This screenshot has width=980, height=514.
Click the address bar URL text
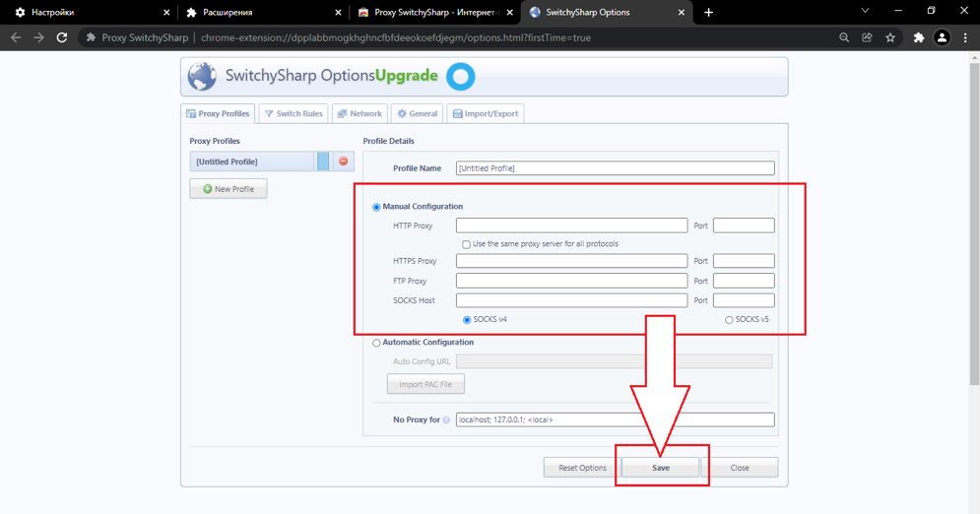pos(396,37)
